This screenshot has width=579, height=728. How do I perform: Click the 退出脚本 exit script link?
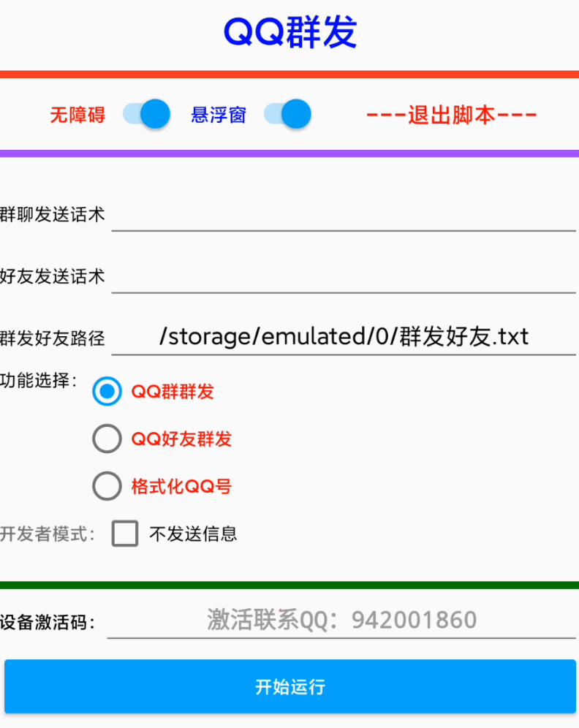[452, 115]
